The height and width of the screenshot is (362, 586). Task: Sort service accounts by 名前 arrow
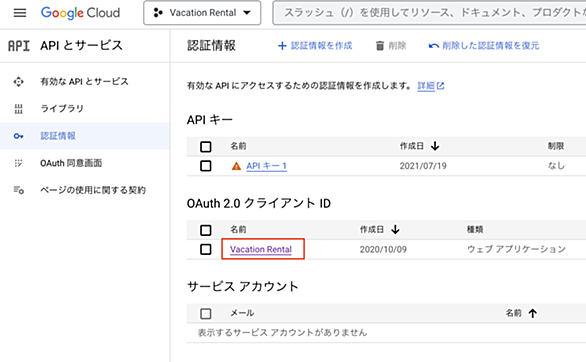[x=533, y=313]
